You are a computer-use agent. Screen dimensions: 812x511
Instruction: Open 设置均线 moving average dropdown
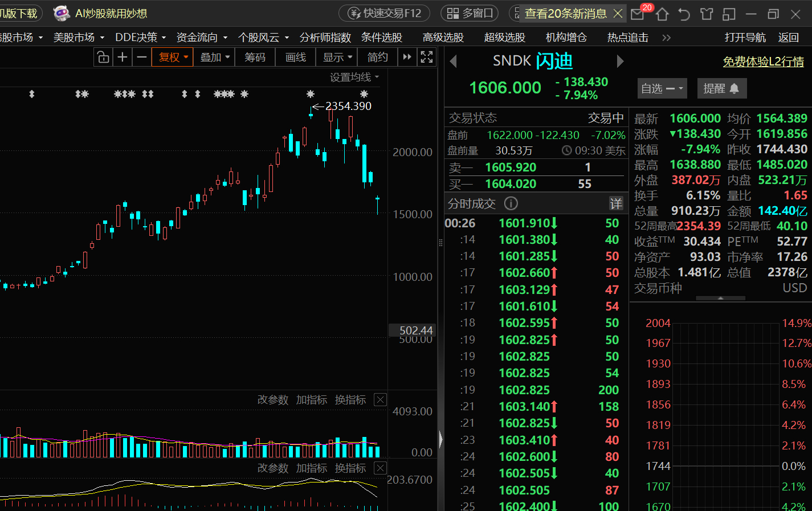point(354,77)
